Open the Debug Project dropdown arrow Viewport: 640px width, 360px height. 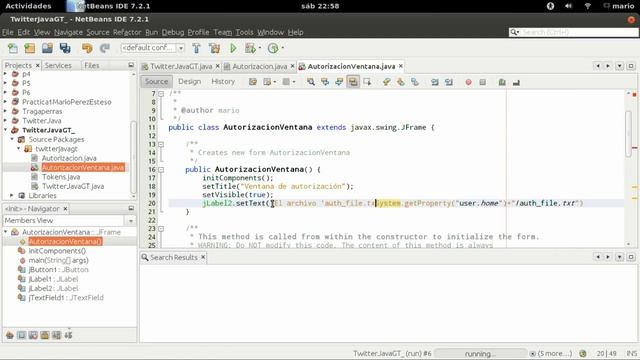260,48
